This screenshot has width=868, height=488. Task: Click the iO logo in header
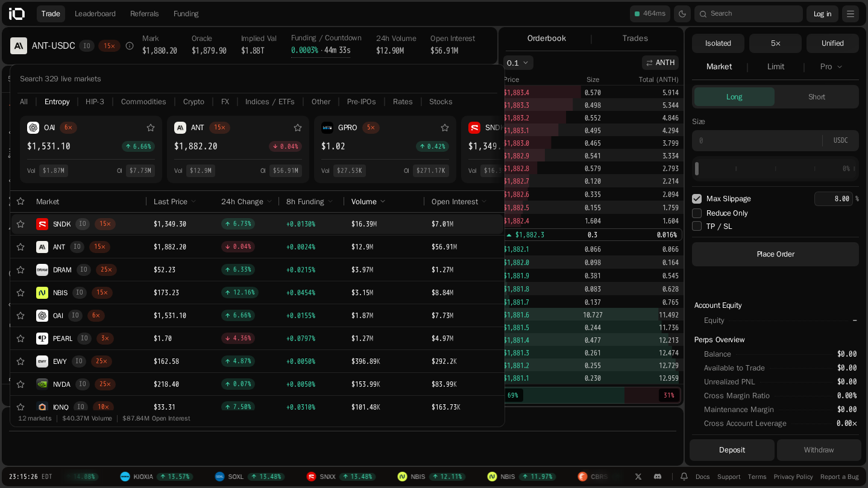pyautogui.click(x=17, y=14)
